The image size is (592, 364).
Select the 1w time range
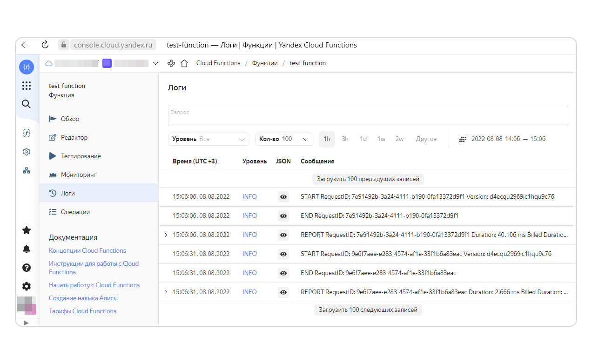coord(381,139)
